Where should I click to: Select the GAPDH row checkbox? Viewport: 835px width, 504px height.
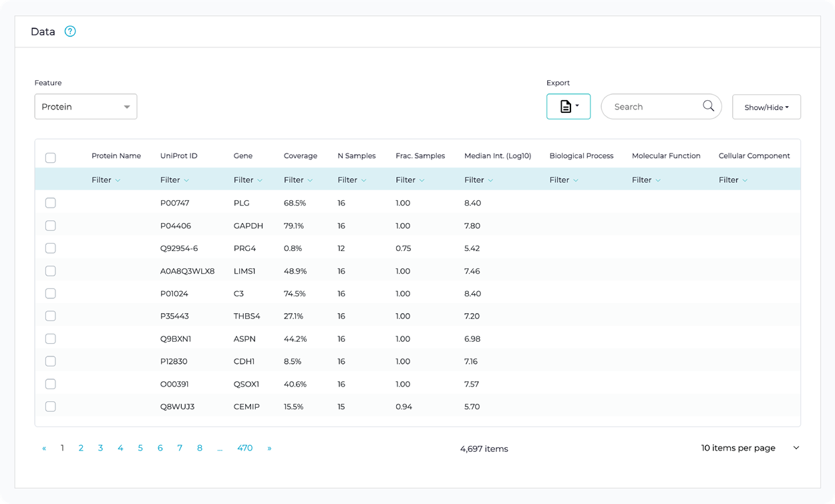point(51,226)
